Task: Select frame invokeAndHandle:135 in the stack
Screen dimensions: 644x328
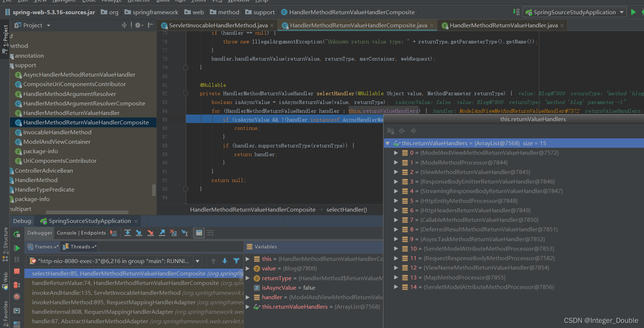Action: 134,293
